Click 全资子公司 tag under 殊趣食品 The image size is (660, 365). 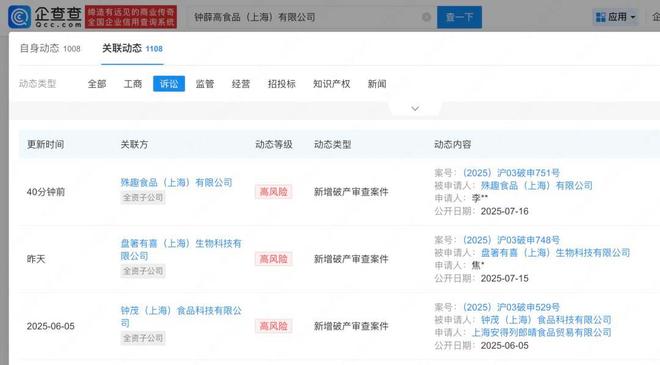[x=143, y=197]
